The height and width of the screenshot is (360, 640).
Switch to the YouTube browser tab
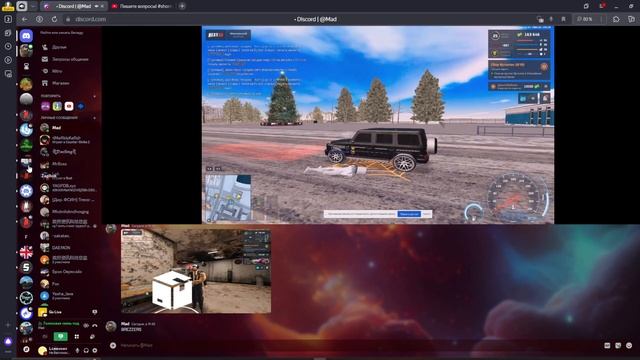point(142,6)
